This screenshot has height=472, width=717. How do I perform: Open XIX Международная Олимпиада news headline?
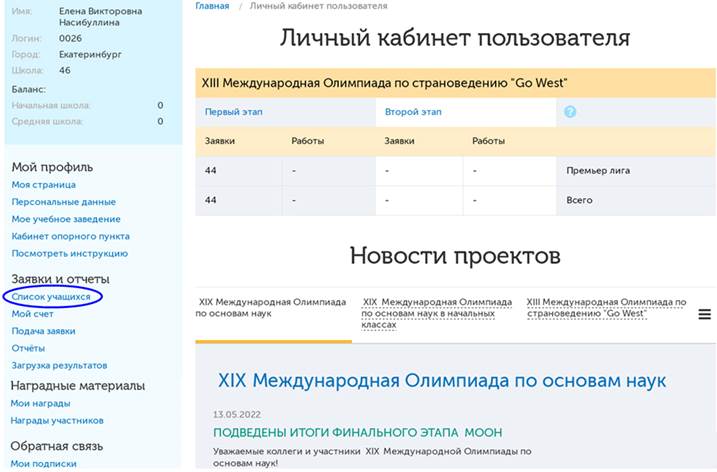click(442, 381)
